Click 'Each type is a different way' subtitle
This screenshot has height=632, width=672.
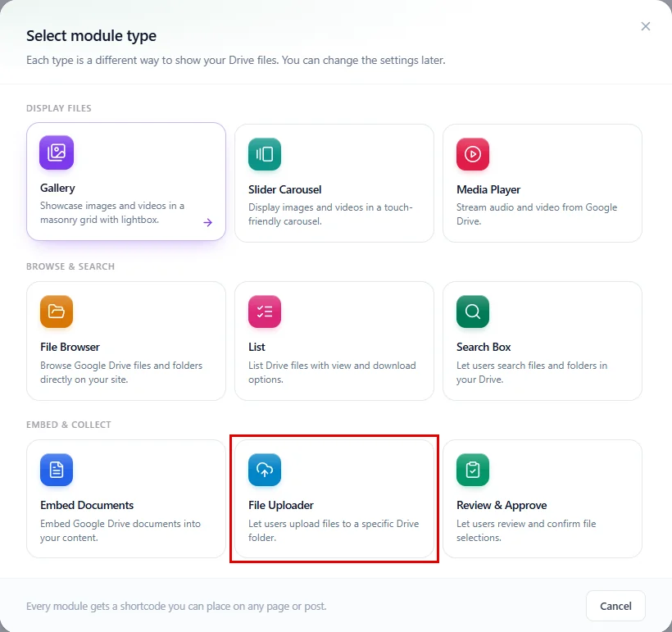point(236,61)
